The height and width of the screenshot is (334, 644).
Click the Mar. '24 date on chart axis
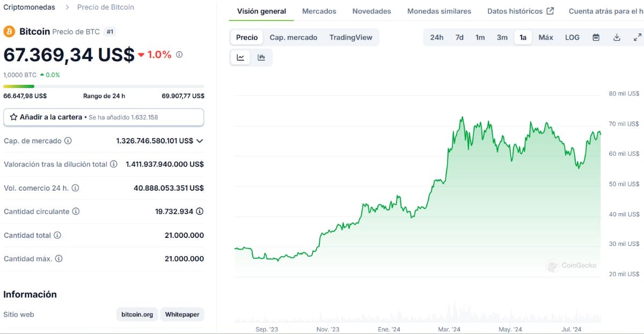tap(449, 329)
